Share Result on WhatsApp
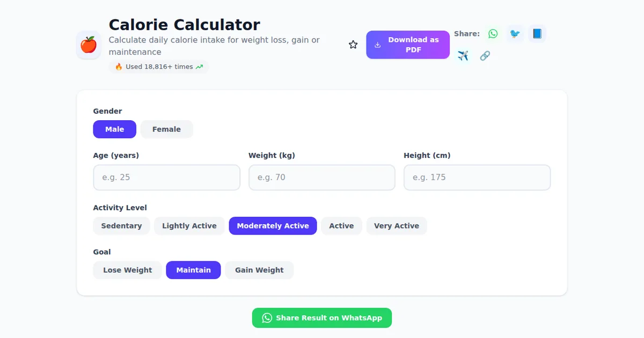The image size is (644, 338). point(321,318)
